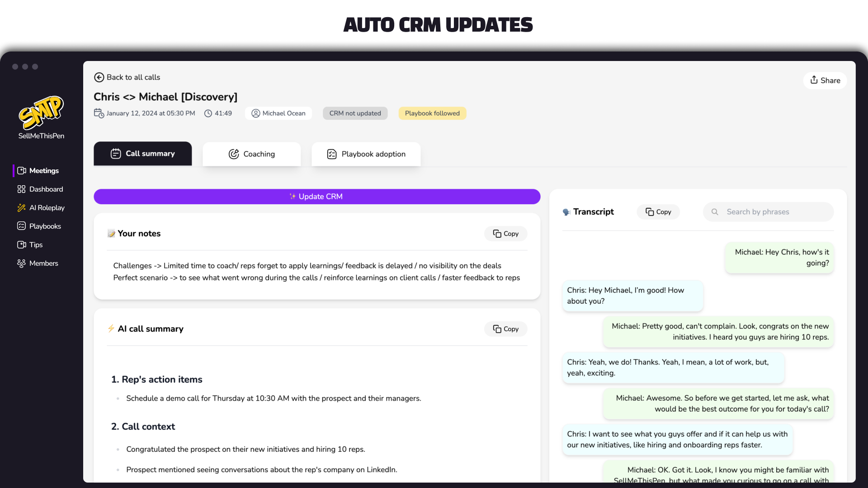Click the Coaching target icon
Screen dimensions: 868x488
234,154
